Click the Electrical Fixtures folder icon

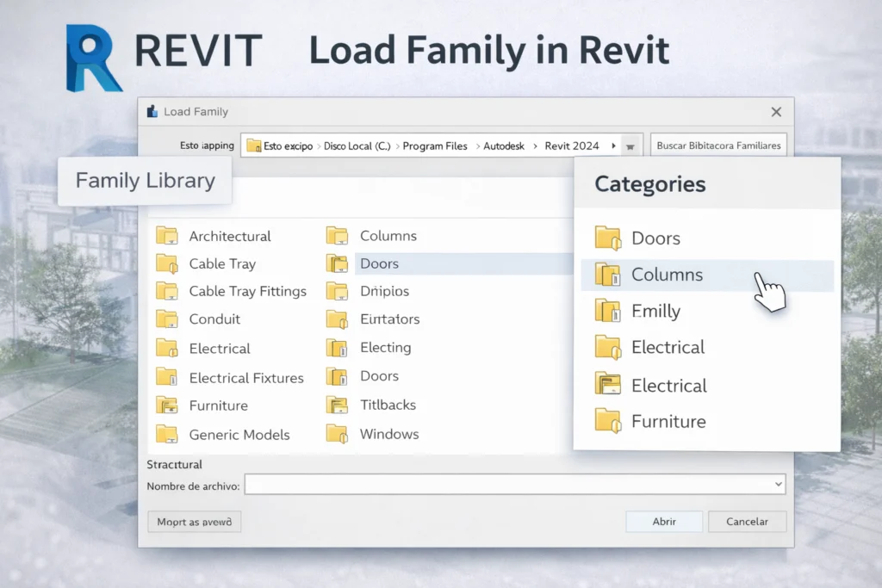click(x=168, y=377)
